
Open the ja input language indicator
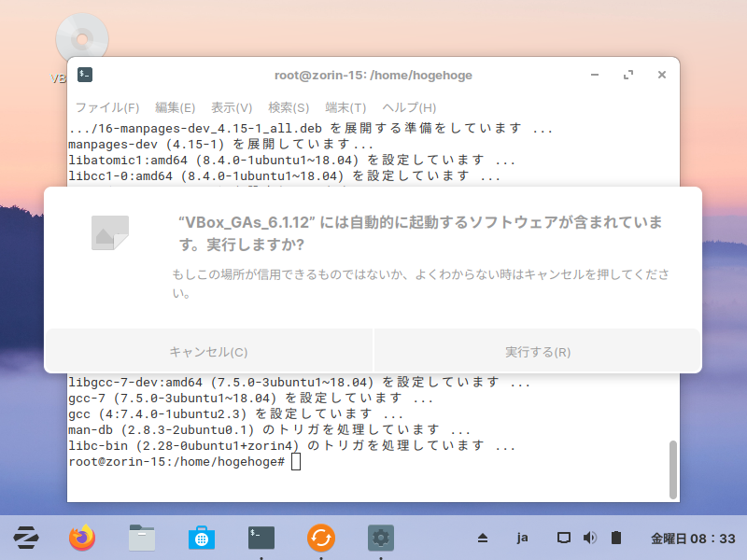(x=522, y=539)
